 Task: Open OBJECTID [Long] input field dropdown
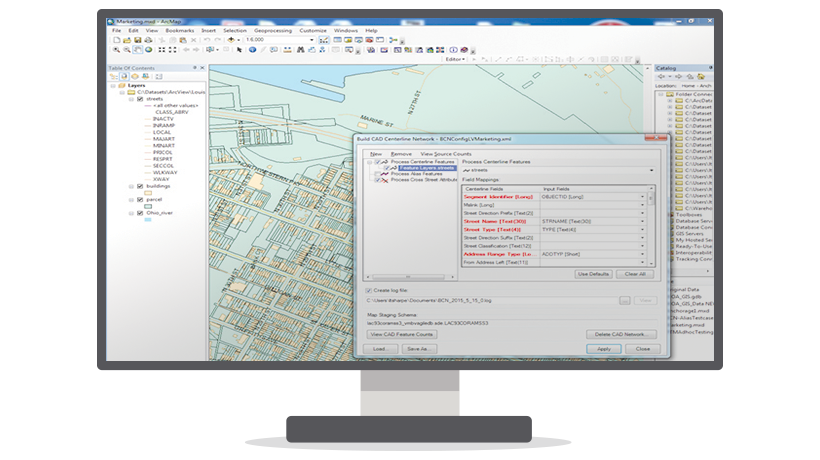coord(643,197)
